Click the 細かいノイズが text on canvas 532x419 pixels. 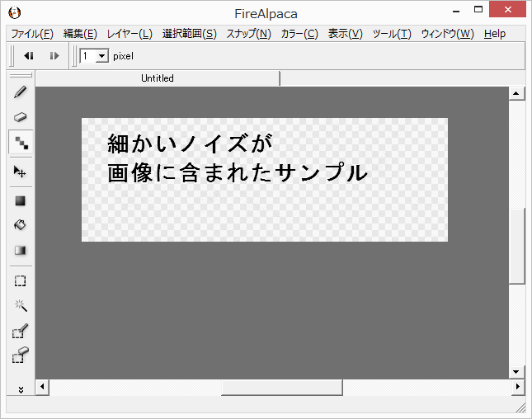(x=190, y=144)
